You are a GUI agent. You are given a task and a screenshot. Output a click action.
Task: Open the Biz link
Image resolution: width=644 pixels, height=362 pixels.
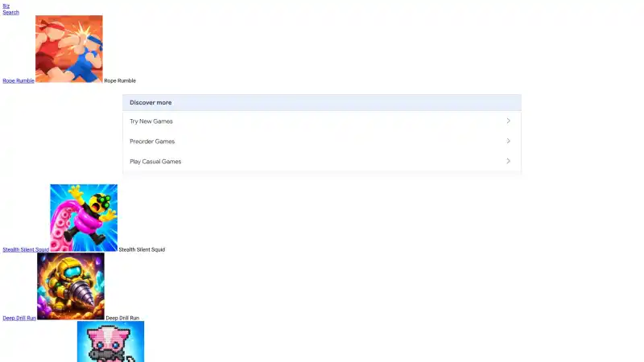(6, 6)
